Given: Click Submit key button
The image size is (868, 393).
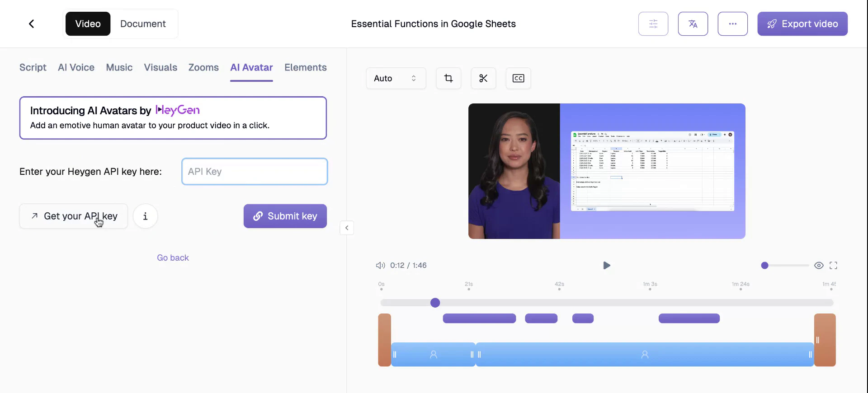Looking at the screenshot, I should (x=285, y=216).
